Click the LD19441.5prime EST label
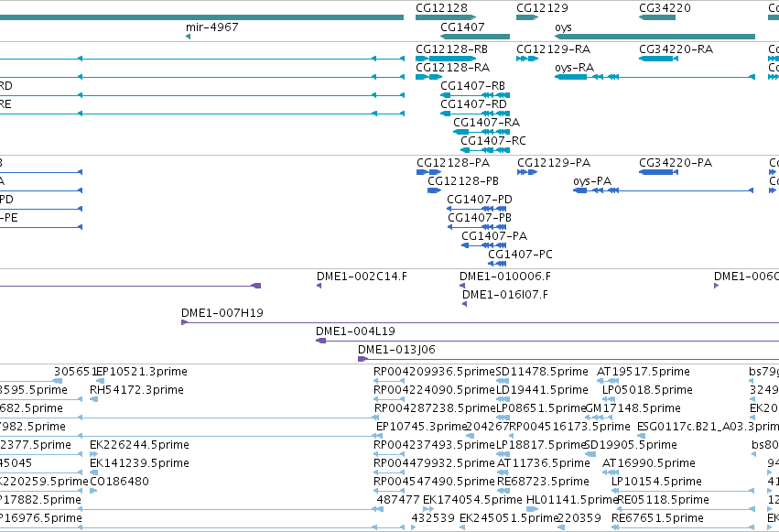The image size is (779, 532). pyautogui.click(x=542, y=390)
